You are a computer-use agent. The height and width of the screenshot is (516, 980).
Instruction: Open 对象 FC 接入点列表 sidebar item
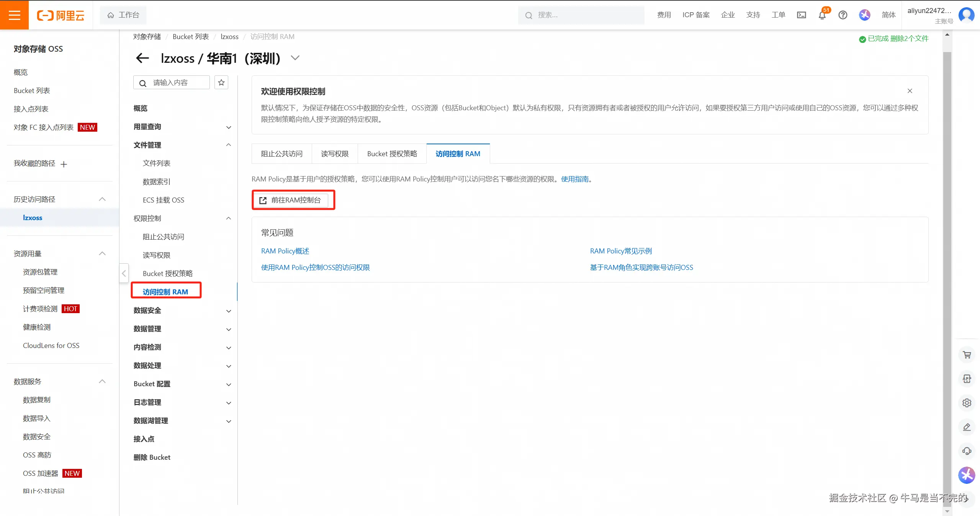pyautogui.click(x=44, y=127)
